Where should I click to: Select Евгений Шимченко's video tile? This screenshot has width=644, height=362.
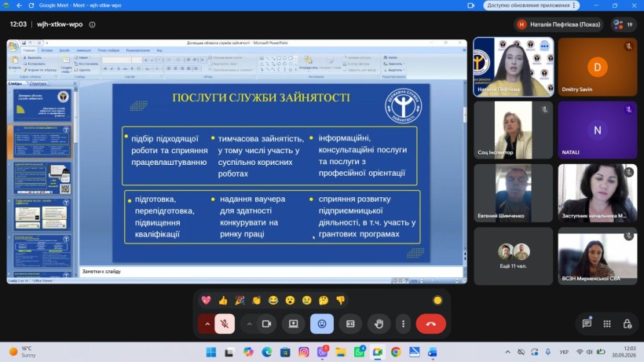point(514,193)
